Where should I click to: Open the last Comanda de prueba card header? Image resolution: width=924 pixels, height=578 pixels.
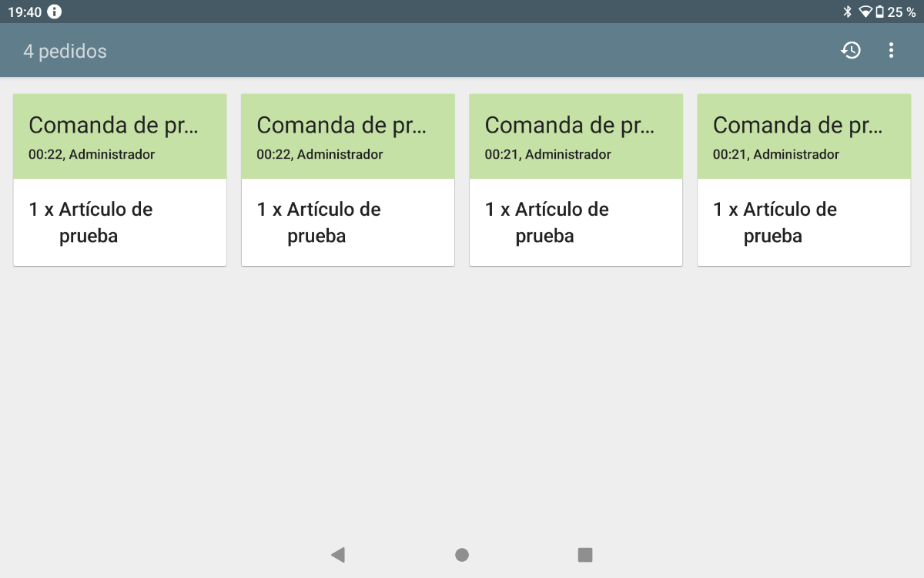(804, 136)
